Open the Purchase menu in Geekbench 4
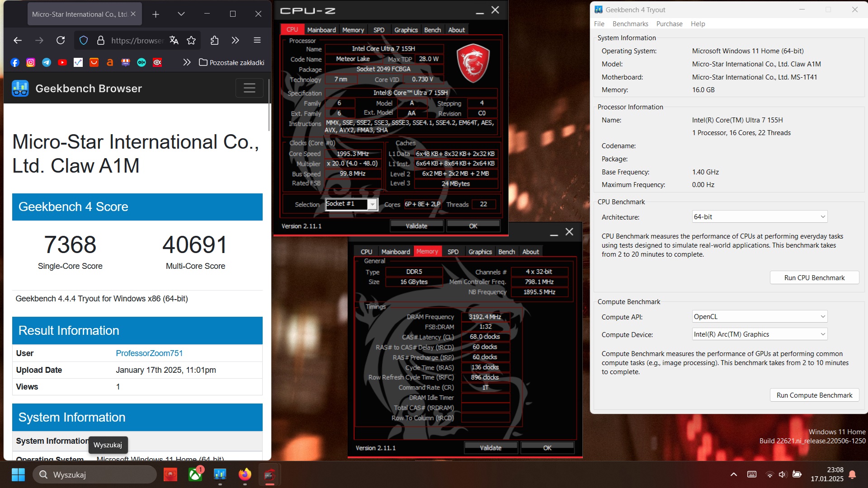This screenshot has width=868, height=488. 669,23
